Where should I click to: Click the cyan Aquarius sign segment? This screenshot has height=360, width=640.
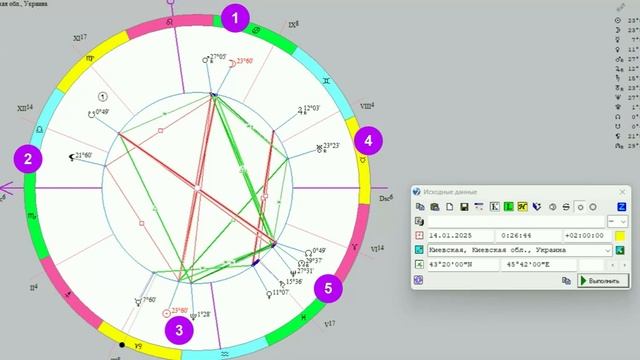[224, 353]
